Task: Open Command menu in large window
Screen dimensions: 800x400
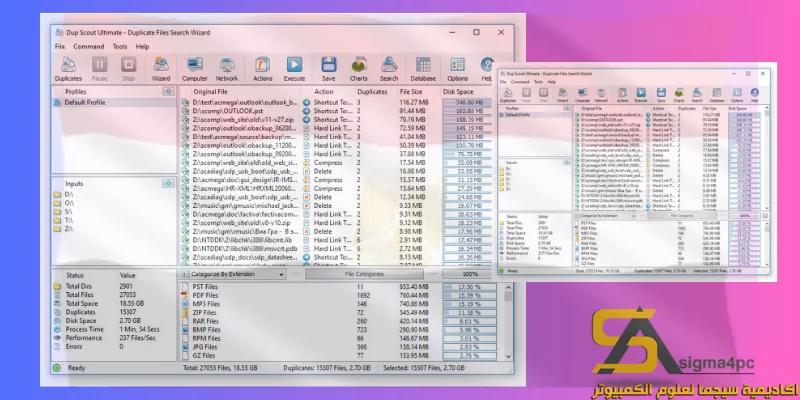Action: [x=89, y=46]
